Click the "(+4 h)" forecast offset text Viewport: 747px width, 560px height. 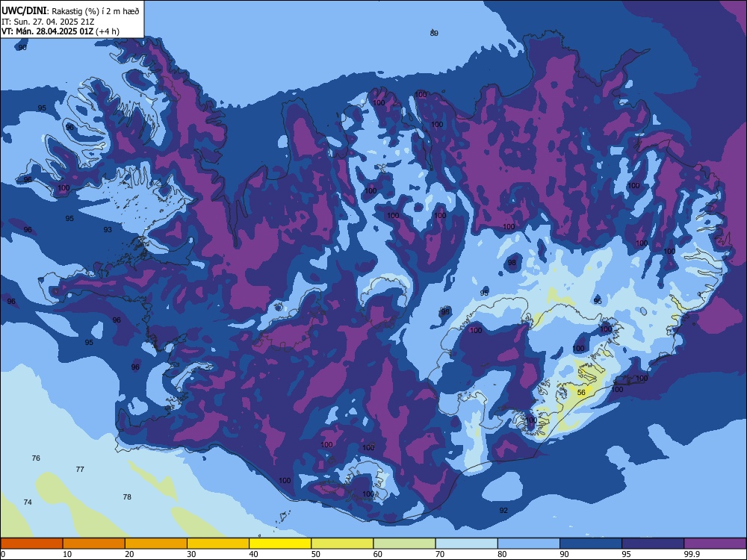pos(108,31)
